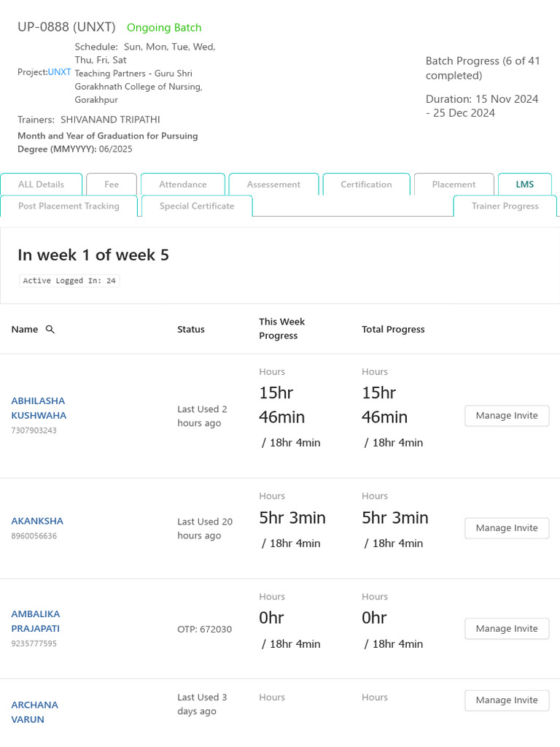The image size is (560, 747).
Task: Go to the Certification tab
Action: point(366,185)
